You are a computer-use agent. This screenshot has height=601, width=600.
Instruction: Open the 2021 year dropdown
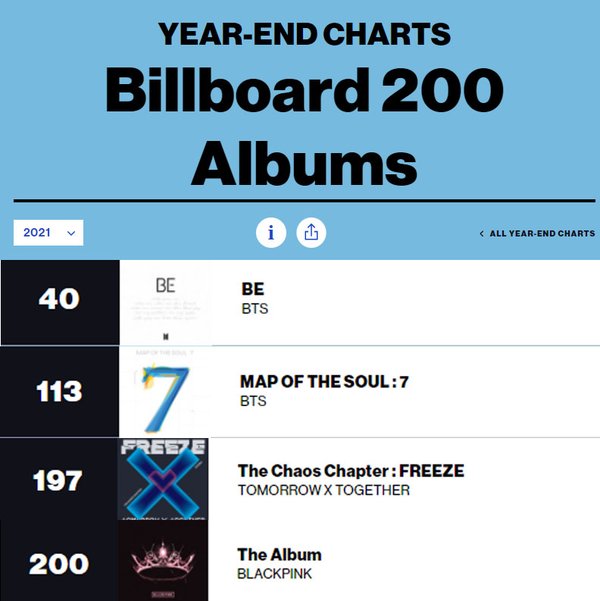coord(48,233)
